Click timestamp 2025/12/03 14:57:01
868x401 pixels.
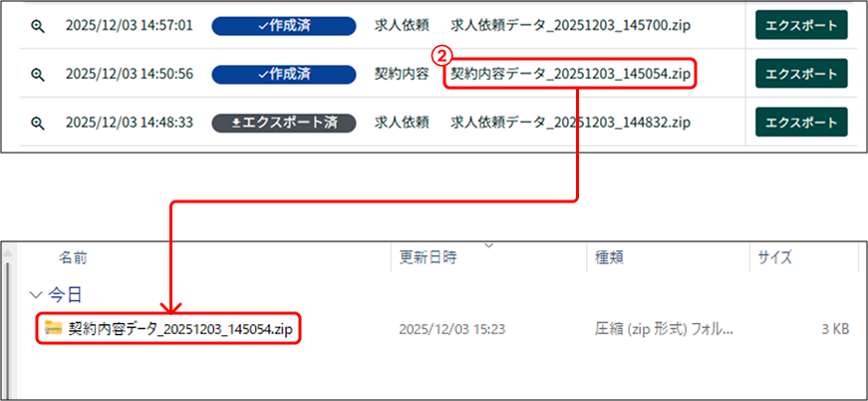coord(130,26)
